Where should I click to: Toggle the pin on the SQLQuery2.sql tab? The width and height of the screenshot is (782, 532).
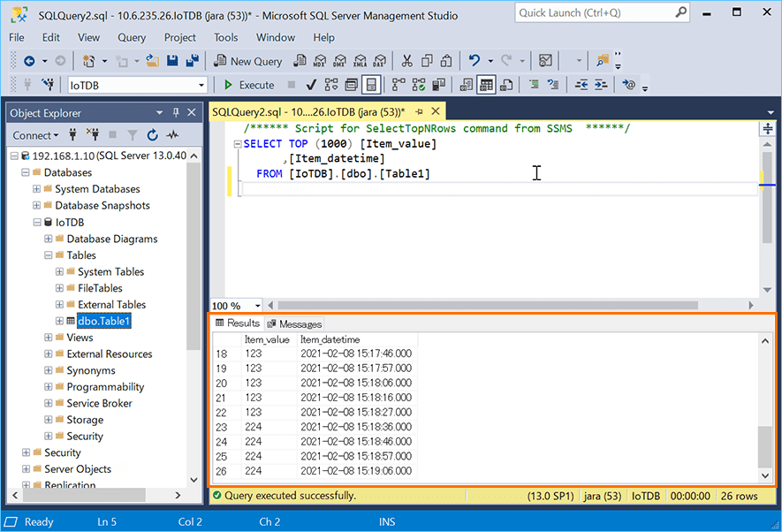420,111
